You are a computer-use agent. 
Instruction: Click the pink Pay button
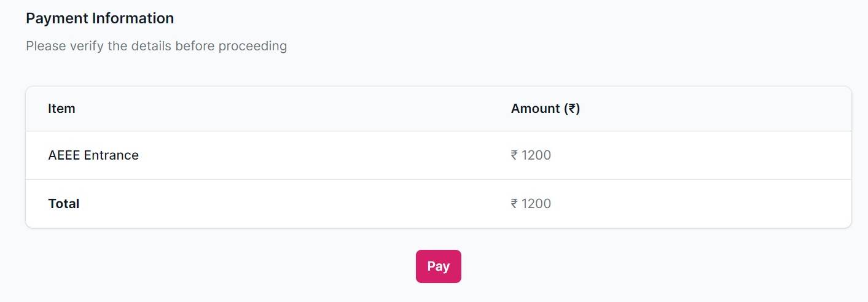coord(438,266)
